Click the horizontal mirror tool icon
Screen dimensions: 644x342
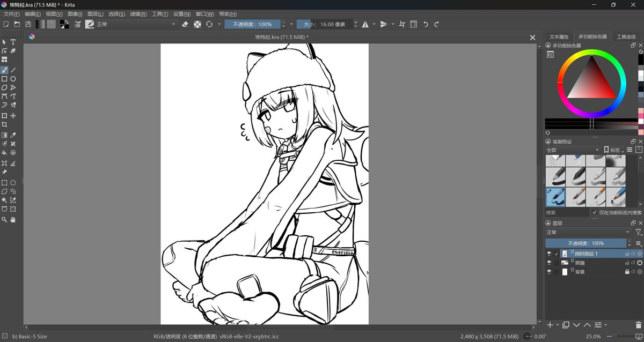pyautogui.click(x=365, y=24)
